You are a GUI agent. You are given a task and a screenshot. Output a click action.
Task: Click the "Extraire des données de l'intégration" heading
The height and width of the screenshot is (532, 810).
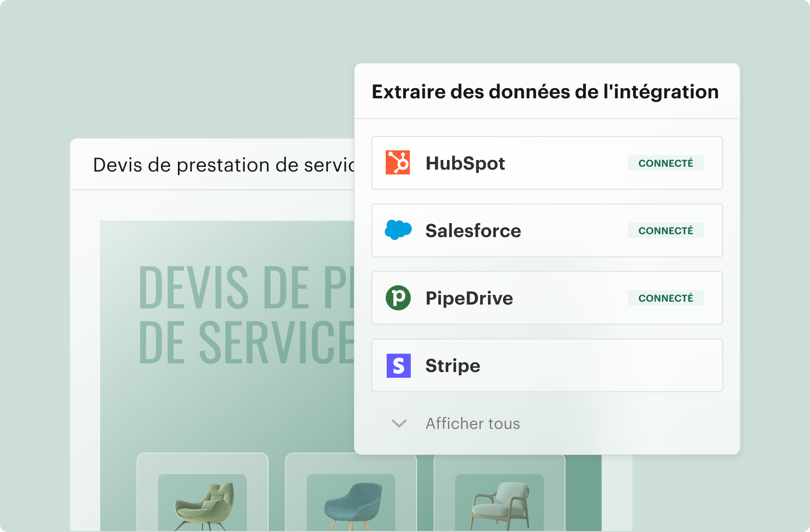[x=545, y=92]
